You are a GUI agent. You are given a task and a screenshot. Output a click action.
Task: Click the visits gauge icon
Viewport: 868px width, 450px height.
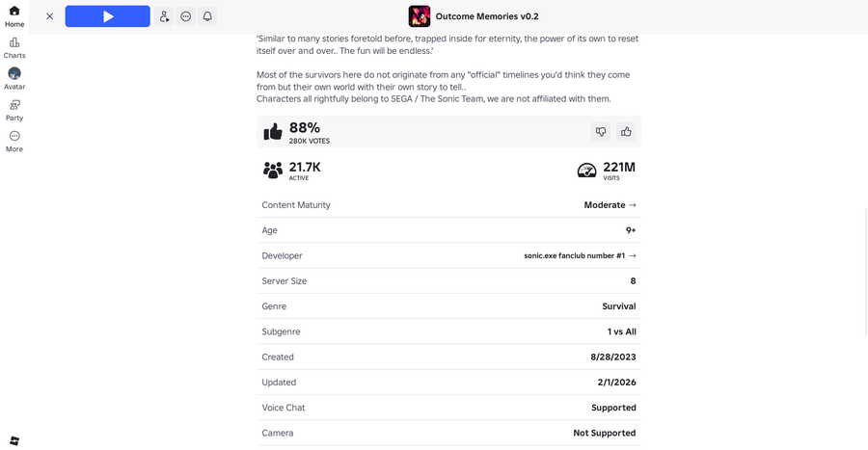(x=586, y=171)
